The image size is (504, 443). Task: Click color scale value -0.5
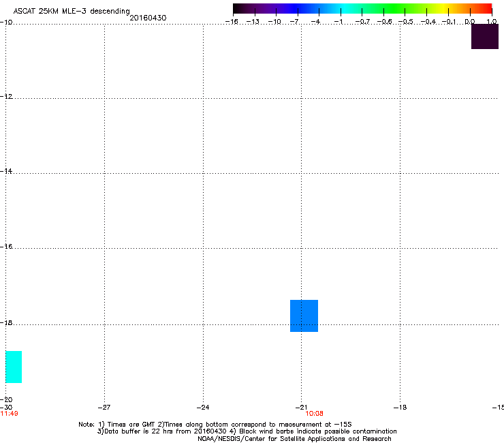(x=406, y=22)
